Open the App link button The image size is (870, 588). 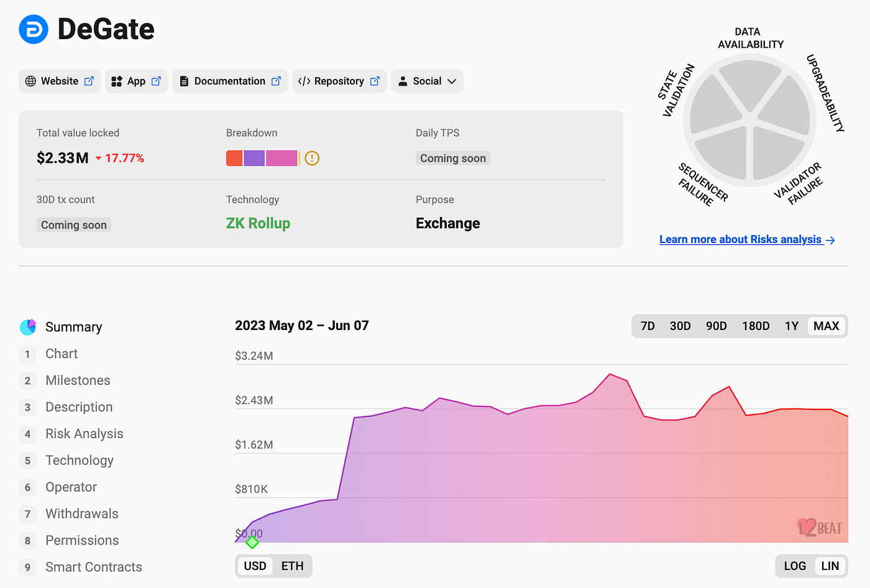click(136, 81)
